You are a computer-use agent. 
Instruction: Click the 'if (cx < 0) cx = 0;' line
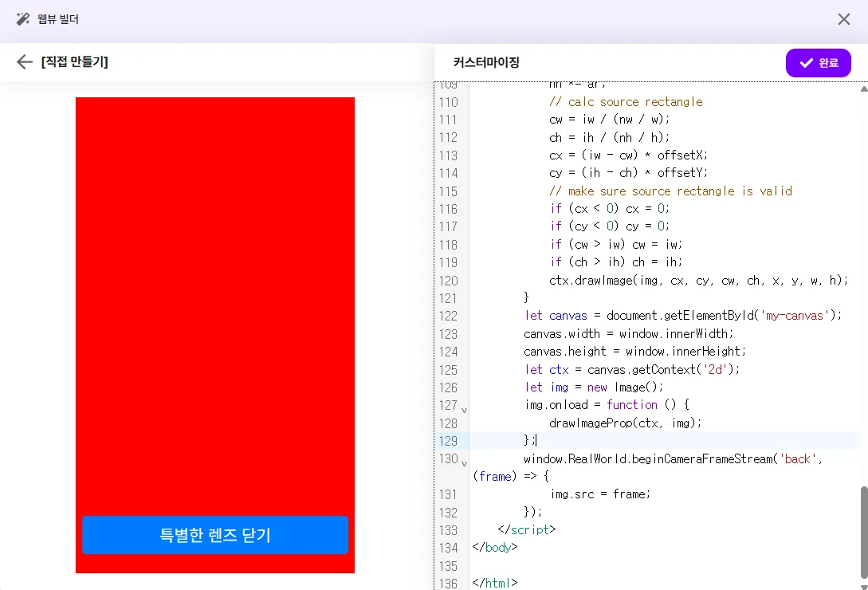[x=610, y=208]
